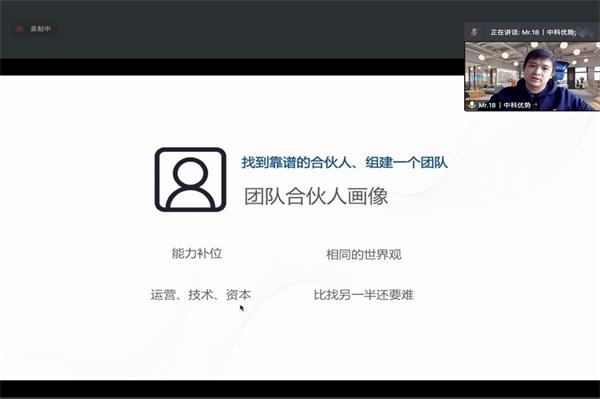Click the blue heading 找到靠谱的合伙人、组建一个团队
Screen dimensions: 600x399
pyautogui.click(x=344, y=163)
